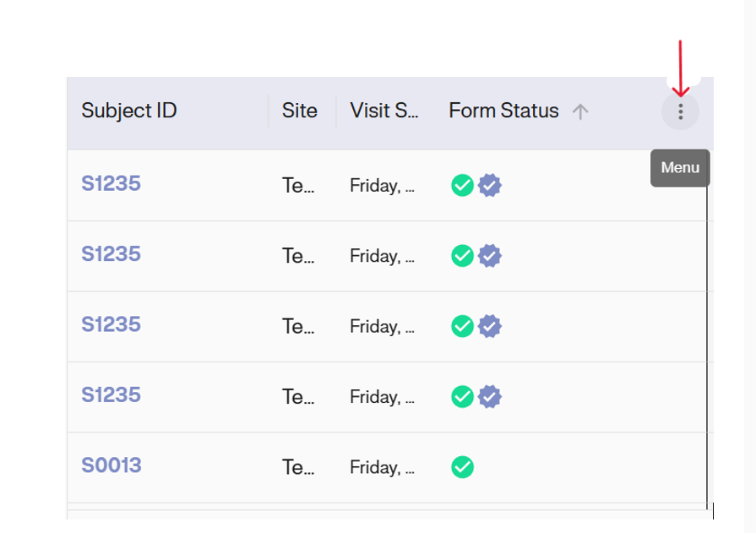The image size is (756, 533).
Task: Click the first row's truncated Site cell
Action: pyautogui.click(x=298, y=186)
